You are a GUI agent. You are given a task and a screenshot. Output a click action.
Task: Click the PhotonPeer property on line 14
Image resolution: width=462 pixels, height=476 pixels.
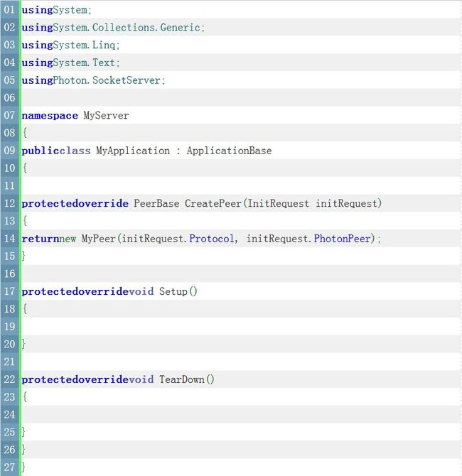343,239
